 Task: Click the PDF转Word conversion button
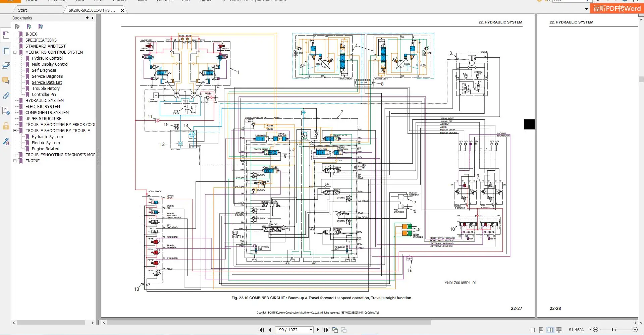[616, 8]
